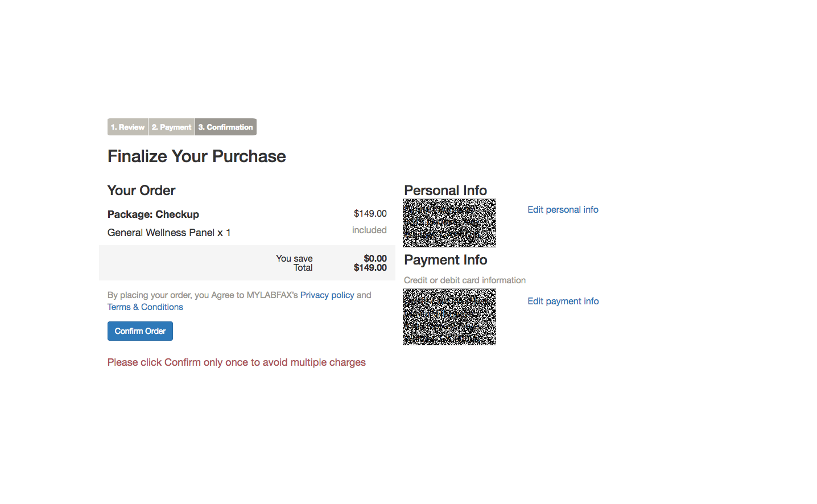Viewport: 817px width, 504px height.
Task: Click the red multiple charges warning text
Action: (237, 363)
